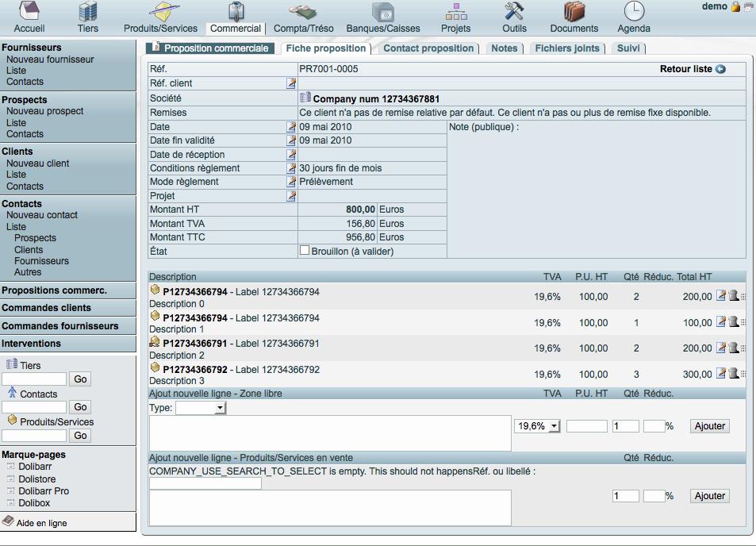Delete line Description 2 trash icon
The height and width of the screenshot is (546, 756).
(x=733, y=348)
